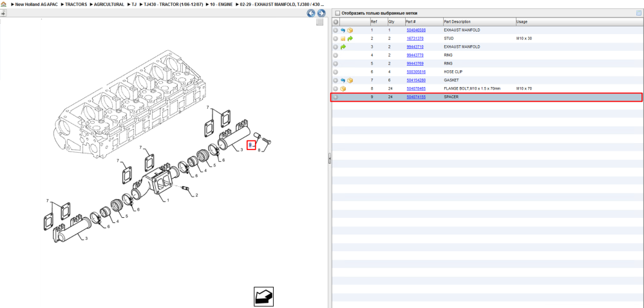Viewport: 644px width, 308px height.
Task: Open part number 504154280 link
Action: tap(415, 81)
